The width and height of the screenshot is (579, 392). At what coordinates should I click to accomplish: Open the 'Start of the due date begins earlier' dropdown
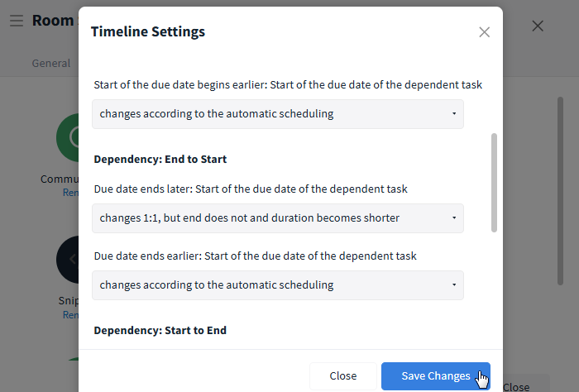(x=278, y=113)
